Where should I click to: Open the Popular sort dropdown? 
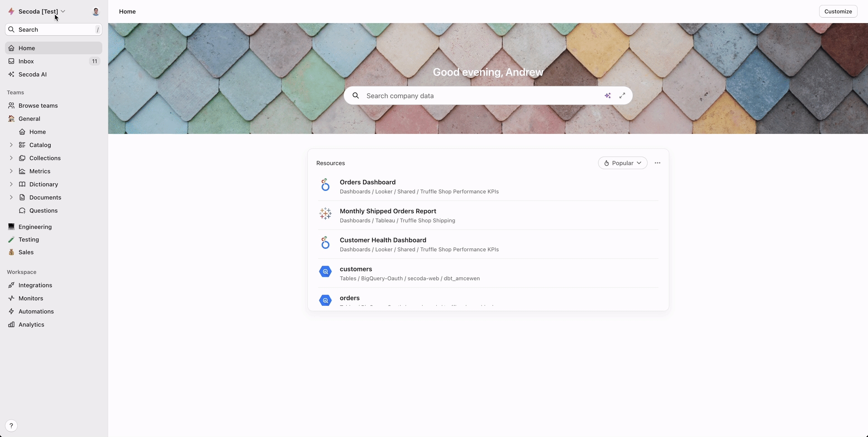coord(622,163)
